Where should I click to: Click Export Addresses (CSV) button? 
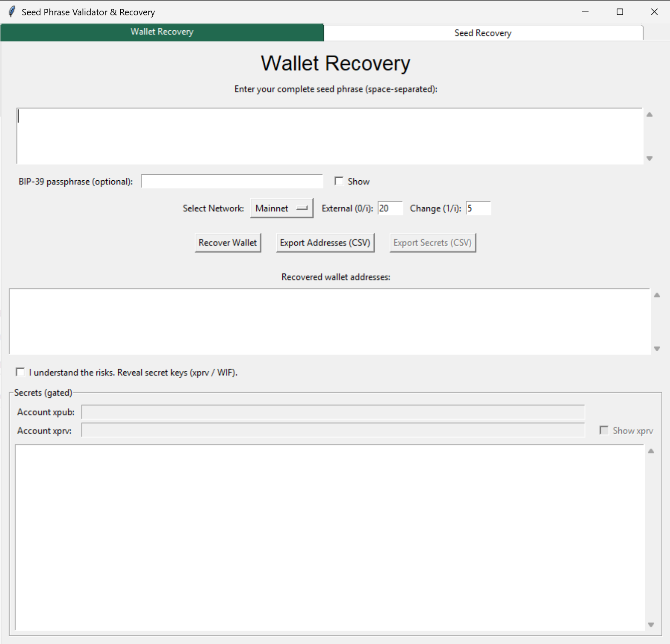coord(325,243)
